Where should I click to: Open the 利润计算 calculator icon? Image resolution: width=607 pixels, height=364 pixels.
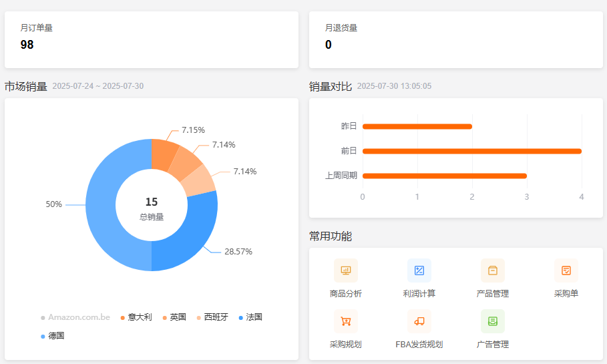point(419,270)
